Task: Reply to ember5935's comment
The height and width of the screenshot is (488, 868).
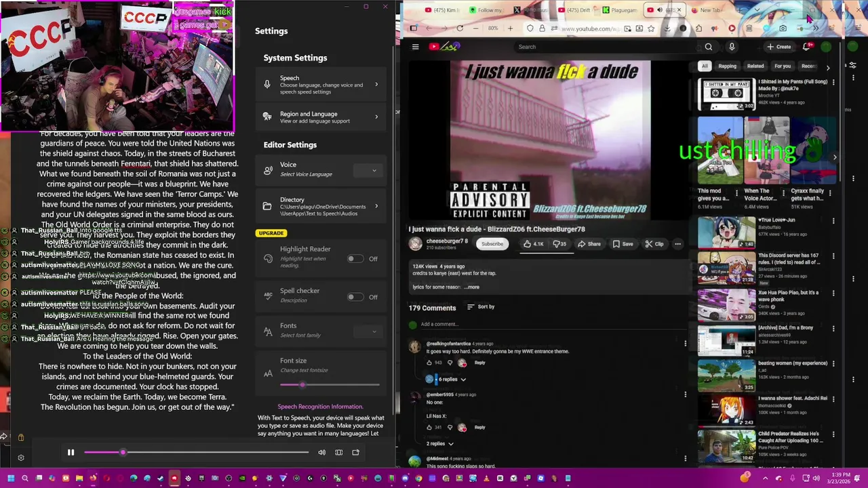Action: point(479,428)
